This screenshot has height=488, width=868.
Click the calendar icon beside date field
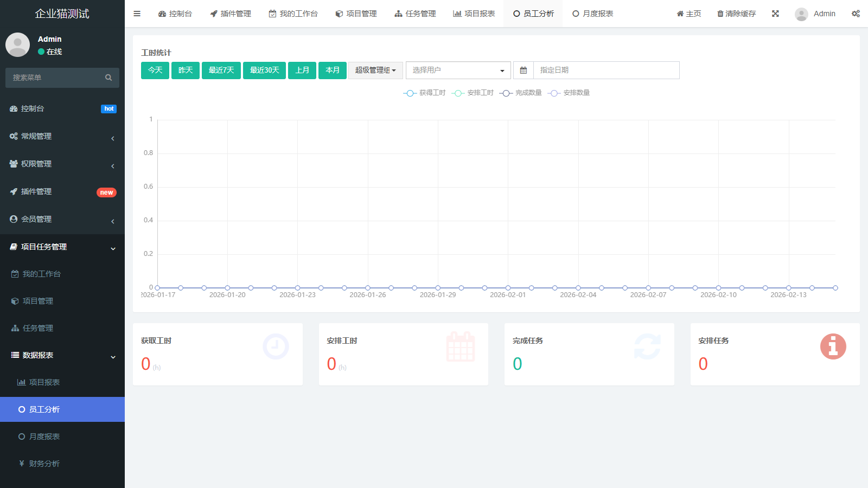[524, 70]
